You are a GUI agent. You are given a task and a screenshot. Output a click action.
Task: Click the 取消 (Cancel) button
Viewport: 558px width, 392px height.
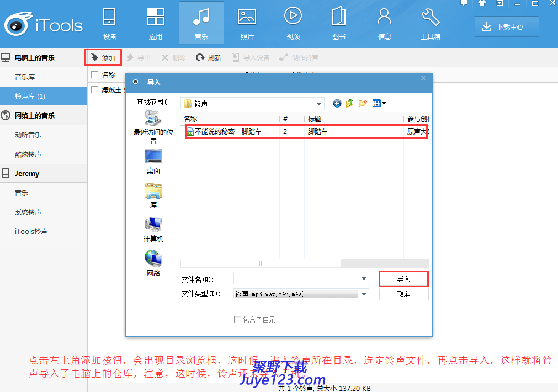click(403, 294)
